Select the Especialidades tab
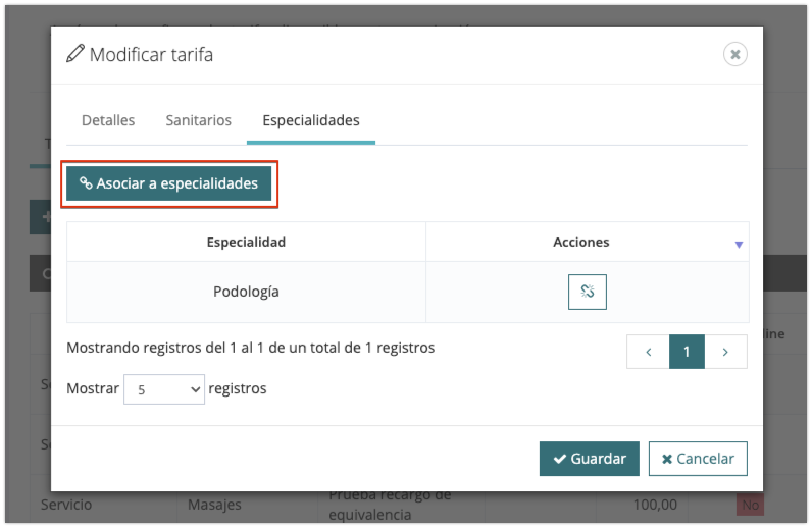 tap(311, 120)
